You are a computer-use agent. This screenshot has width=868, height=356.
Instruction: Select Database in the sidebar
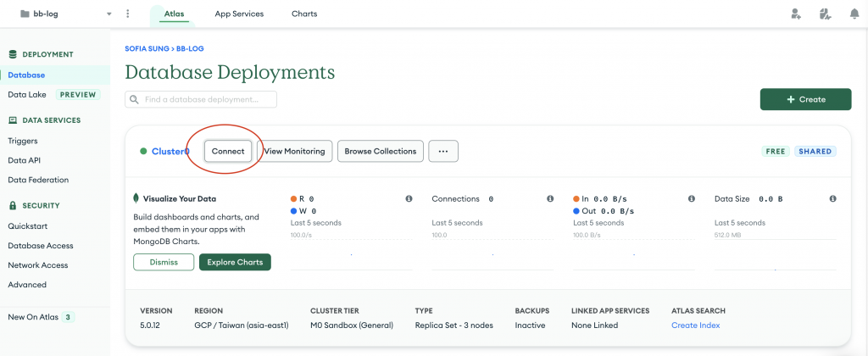click(x=55, y=75)
